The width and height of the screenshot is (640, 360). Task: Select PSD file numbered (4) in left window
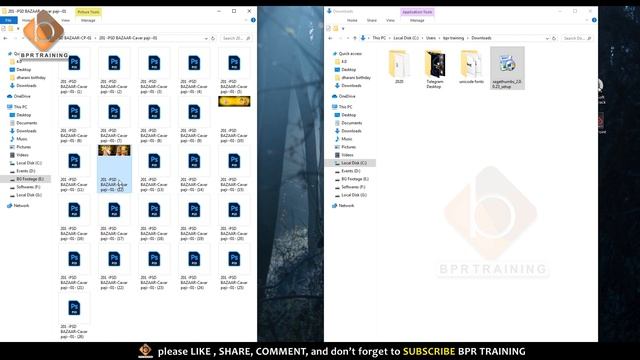click(x=194, y=70)
